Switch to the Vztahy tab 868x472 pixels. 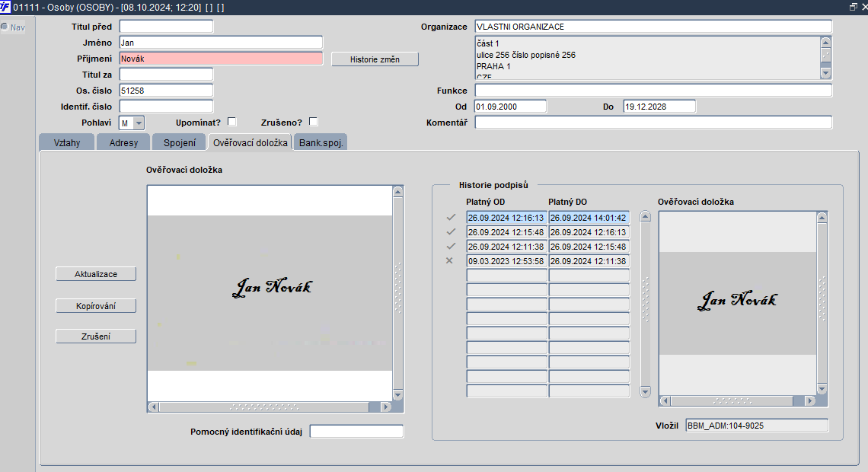67,142
